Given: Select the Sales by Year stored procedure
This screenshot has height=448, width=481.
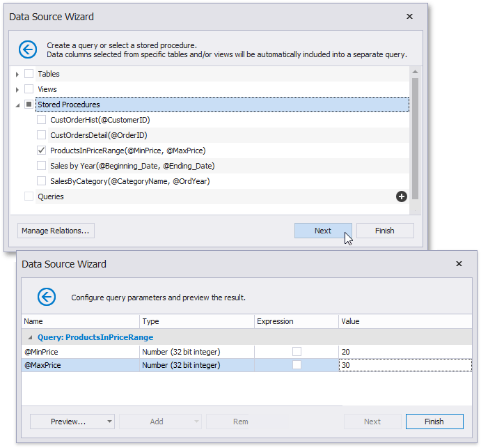Looking at the screenshot, I should [132, 166].
